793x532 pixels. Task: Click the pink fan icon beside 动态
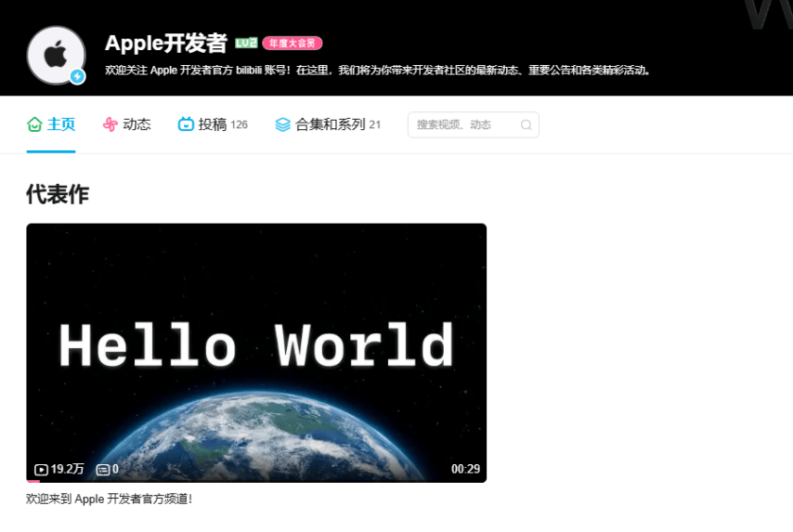pos(110,124)
